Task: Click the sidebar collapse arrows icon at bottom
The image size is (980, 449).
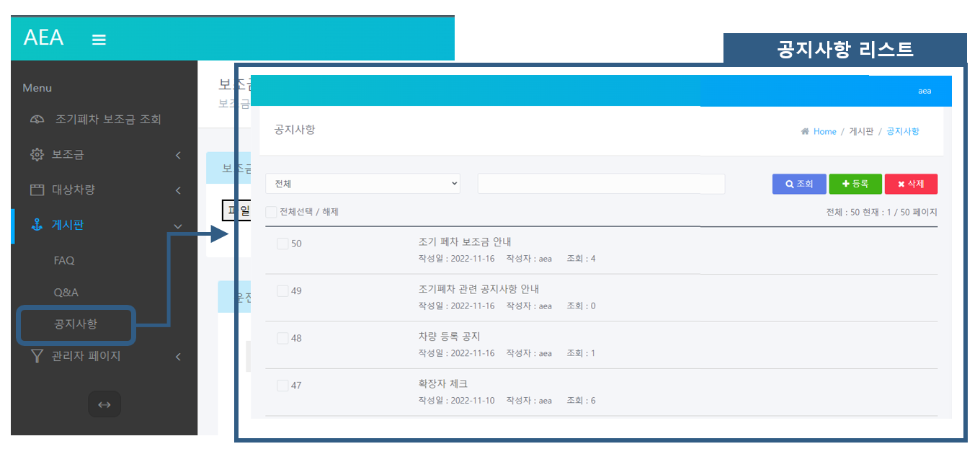Action: (104, 404)
